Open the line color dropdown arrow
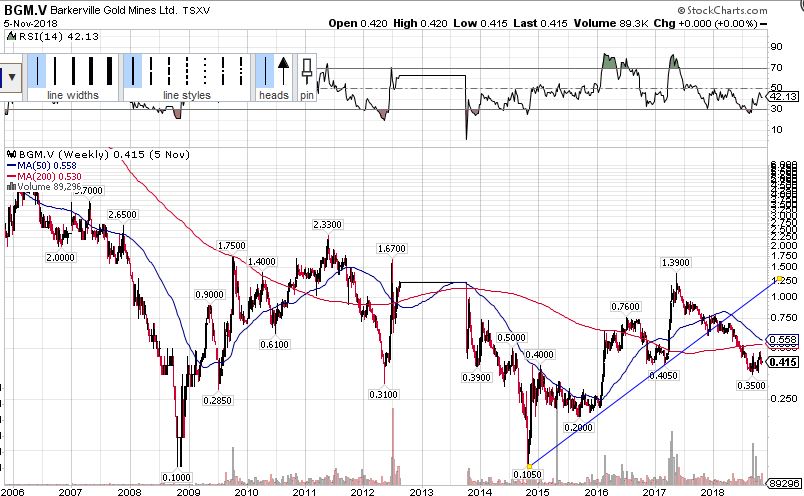The height and width of the screenshot is (496, 804). [11, 77]
